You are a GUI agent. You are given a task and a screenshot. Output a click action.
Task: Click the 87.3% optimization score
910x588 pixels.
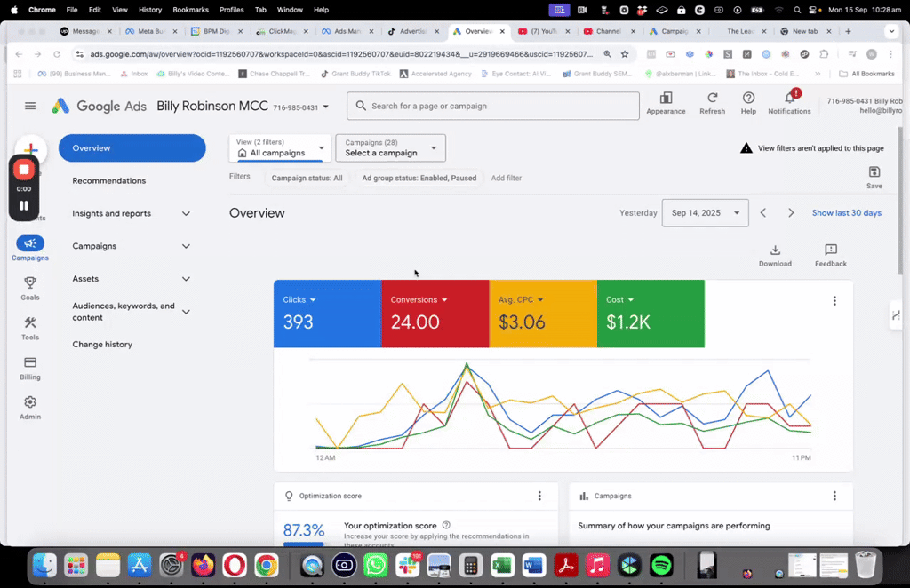[x=304, y=530]
